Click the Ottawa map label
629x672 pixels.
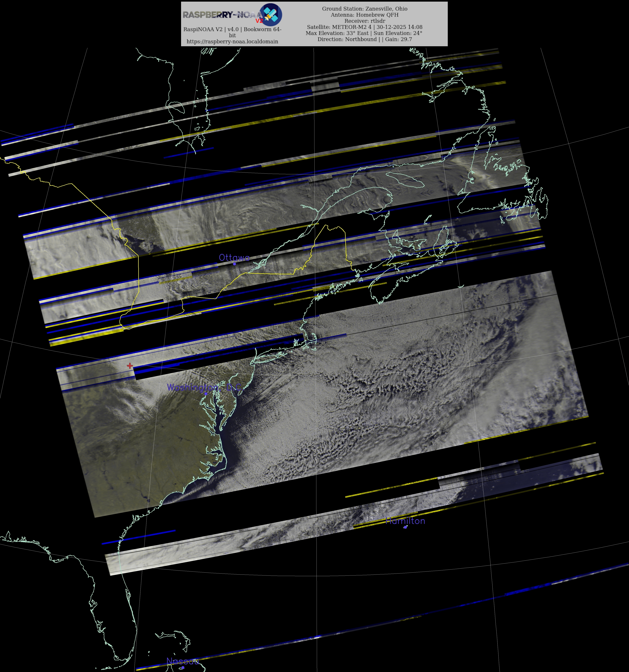click(x=234, y=258)
